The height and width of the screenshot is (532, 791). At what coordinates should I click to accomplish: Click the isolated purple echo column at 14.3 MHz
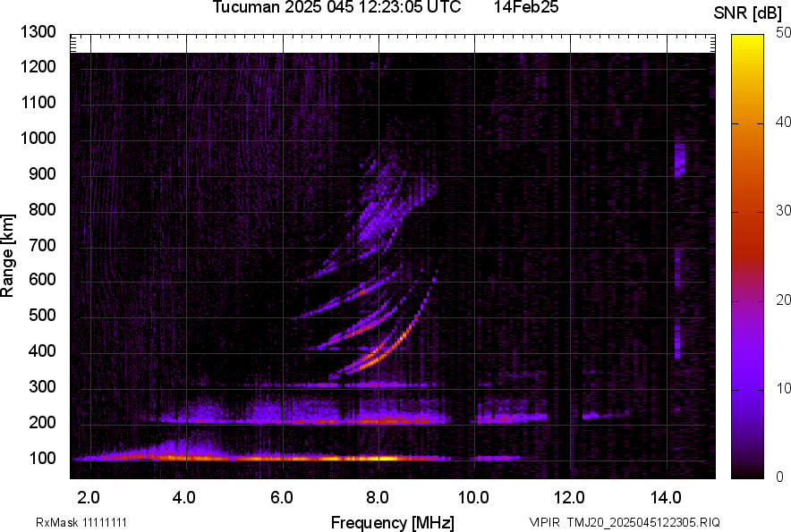(679, 159)
